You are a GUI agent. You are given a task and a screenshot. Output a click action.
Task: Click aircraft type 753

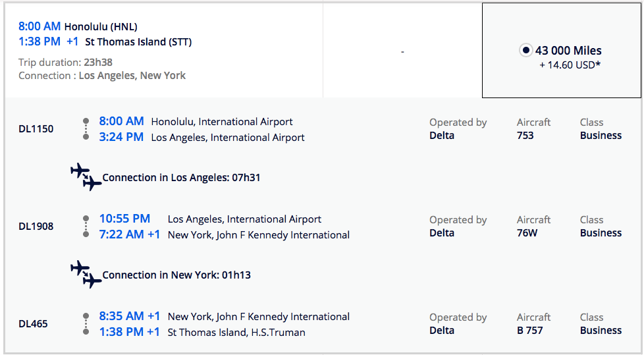pyautogui.click(x=525, y=136)
